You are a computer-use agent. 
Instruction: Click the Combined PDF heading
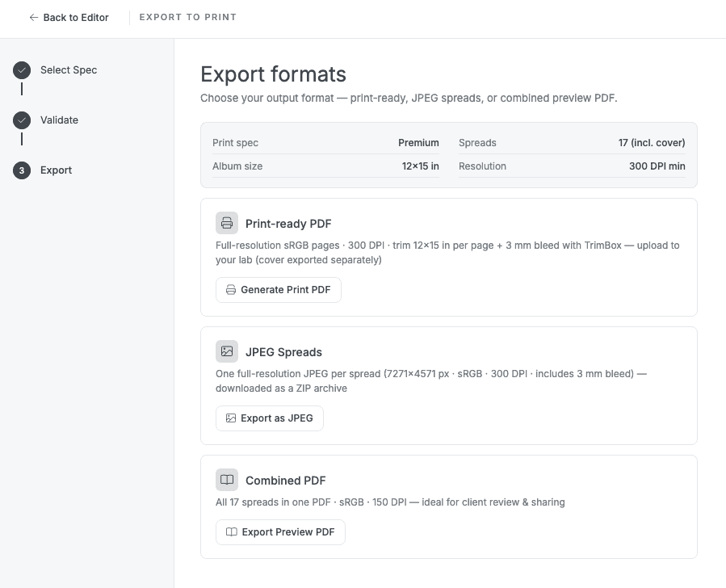tap(286, 481)
